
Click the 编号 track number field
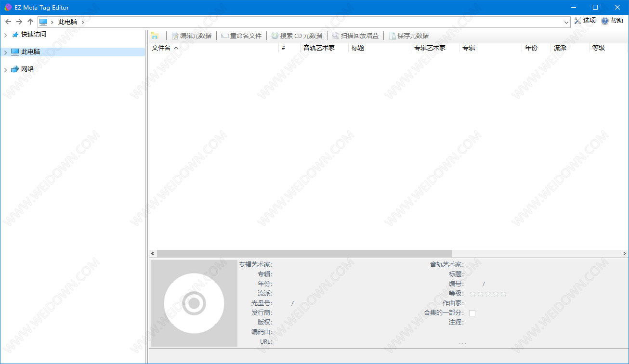[x=474, y=284]
